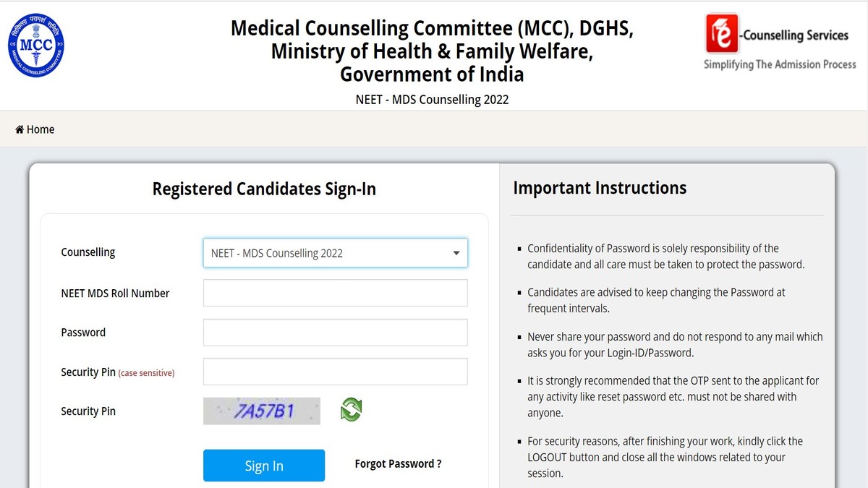Click the NEET - MDS Counselling 2022 header subtitle

pyautogui.click(x=432, y=100)
